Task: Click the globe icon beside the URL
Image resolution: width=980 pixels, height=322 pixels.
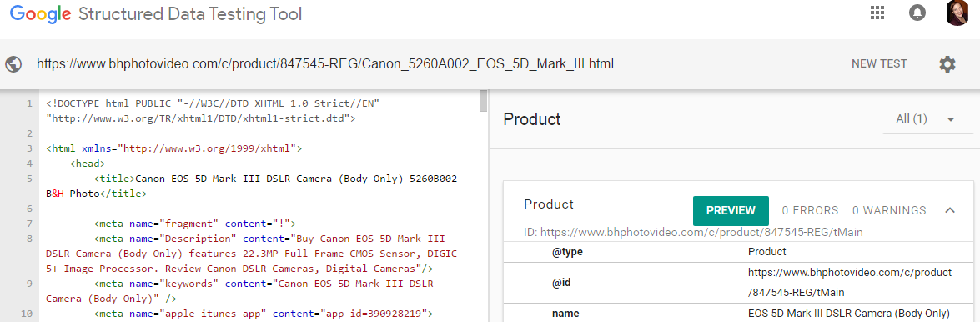Action: (13, 63)
